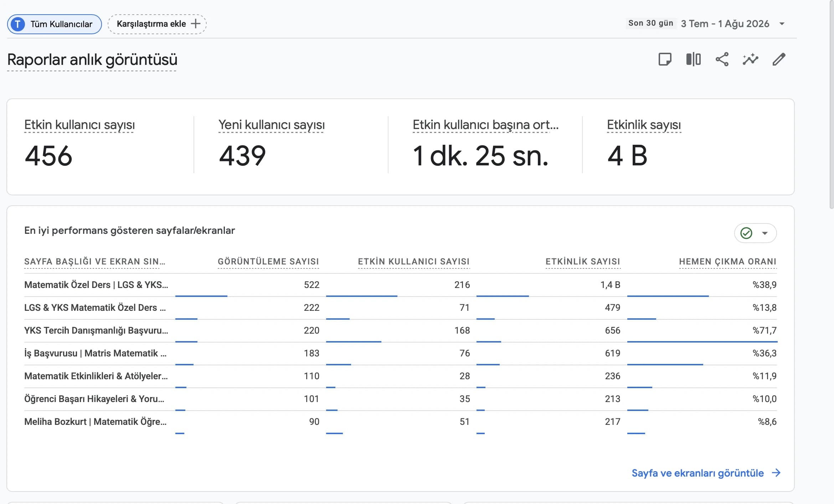The width and height of the screenshot is (834, 504).
Task: Click the 4 B event count value
Action: [x=627, y=156]
